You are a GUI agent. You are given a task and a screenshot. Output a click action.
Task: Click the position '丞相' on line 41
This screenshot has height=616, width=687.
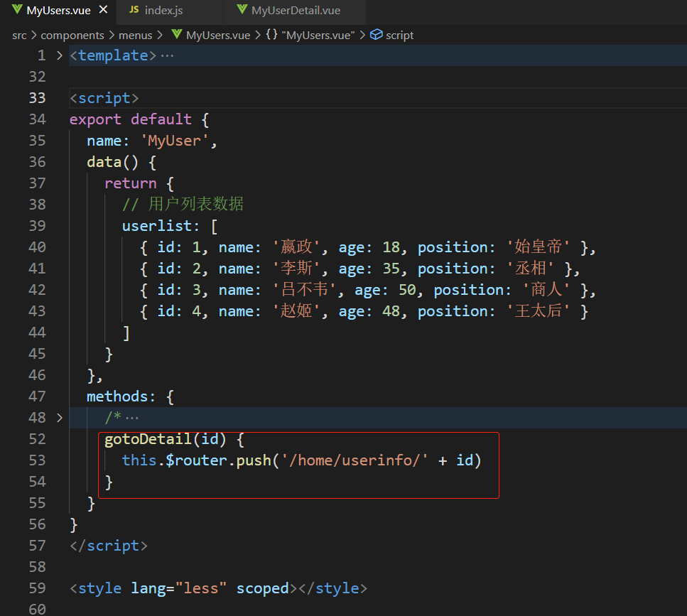[531, 268]
